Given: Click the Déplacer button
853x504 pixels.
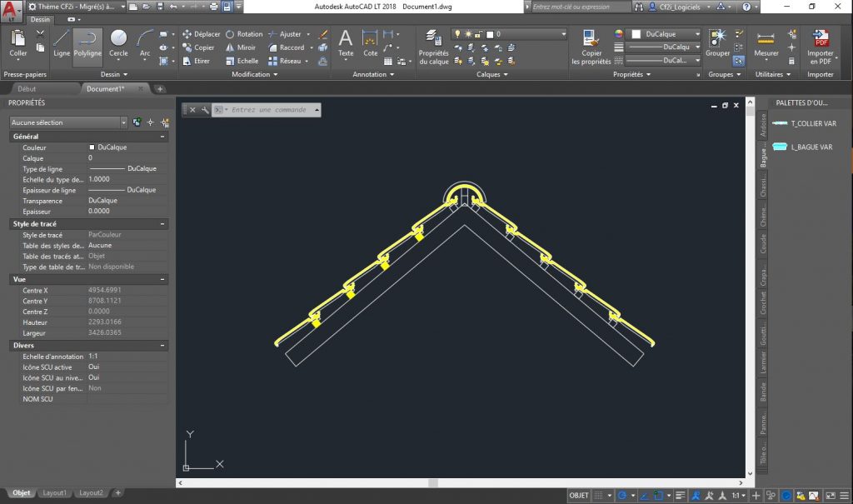Looking at the screenshot, I should pos(202,34).
